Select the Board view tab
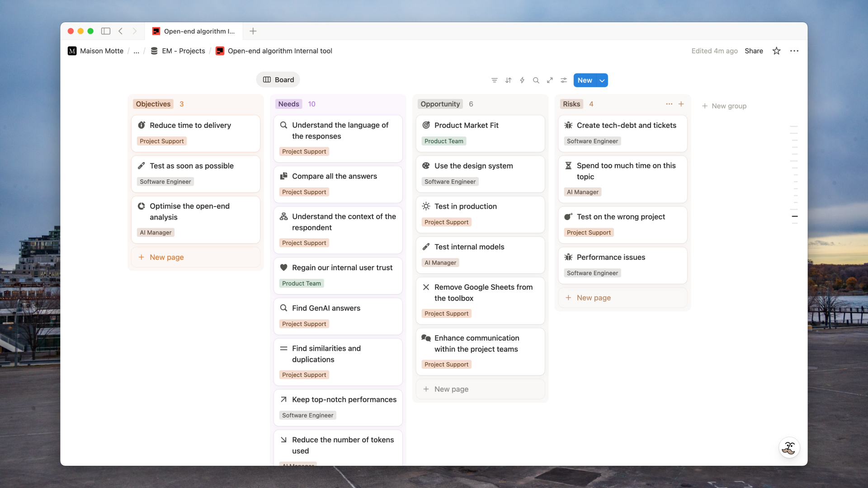Screen dimensions: 868x488 pos(278,80)
